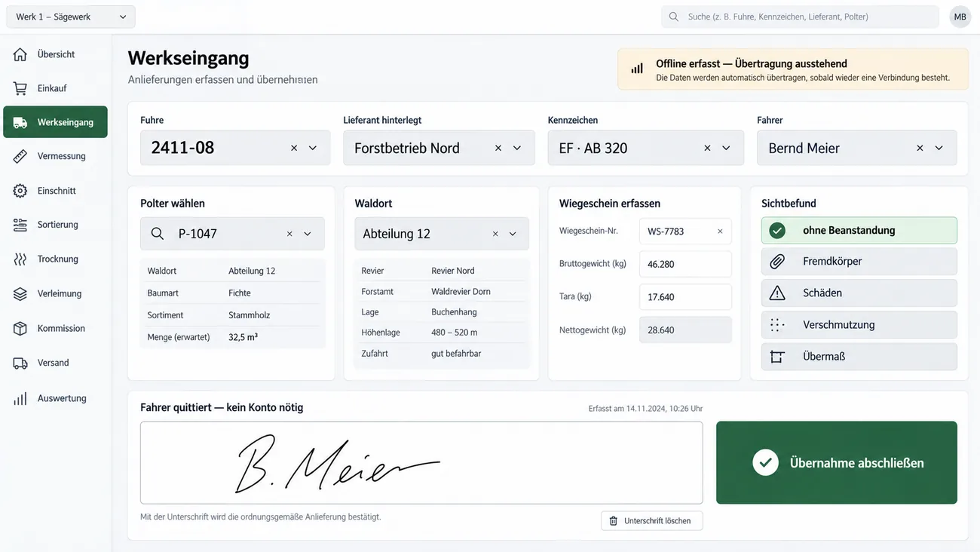Click the Offline erfasst banner heading
Viewport: 980px width, 552px height.
coord(752,63)
